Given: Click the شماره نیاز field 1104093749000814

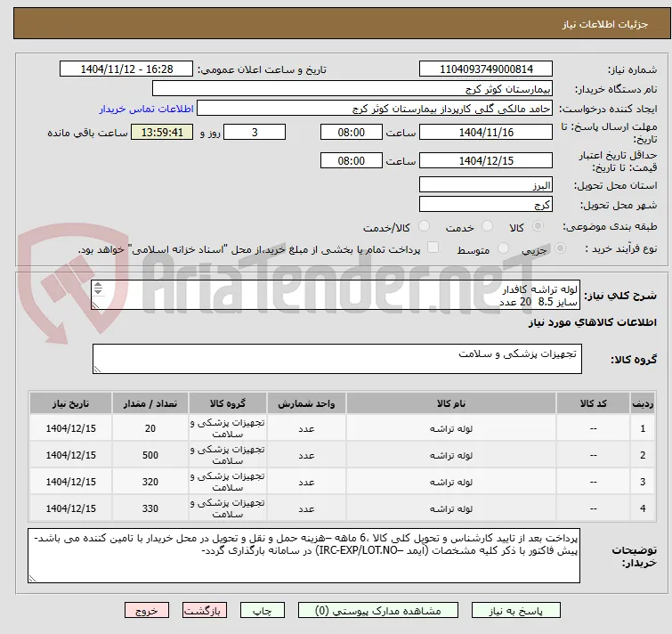Looking at the screenshot, I should click(x=486, y=69).
